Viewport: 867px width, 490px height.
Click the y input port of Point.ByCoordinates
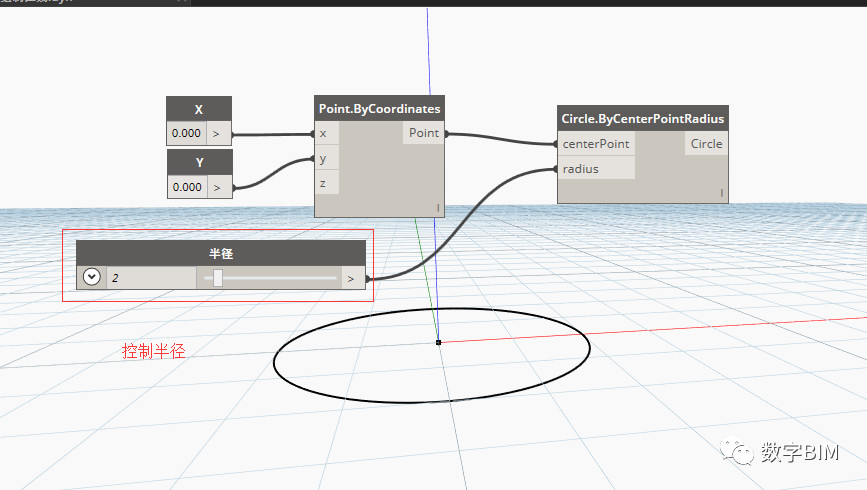coord(327,159)
